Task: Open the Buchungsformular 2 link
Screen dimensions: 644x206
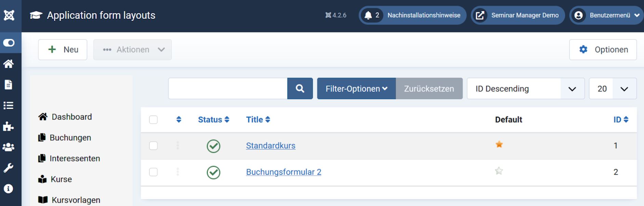Action: coord(283,172)
